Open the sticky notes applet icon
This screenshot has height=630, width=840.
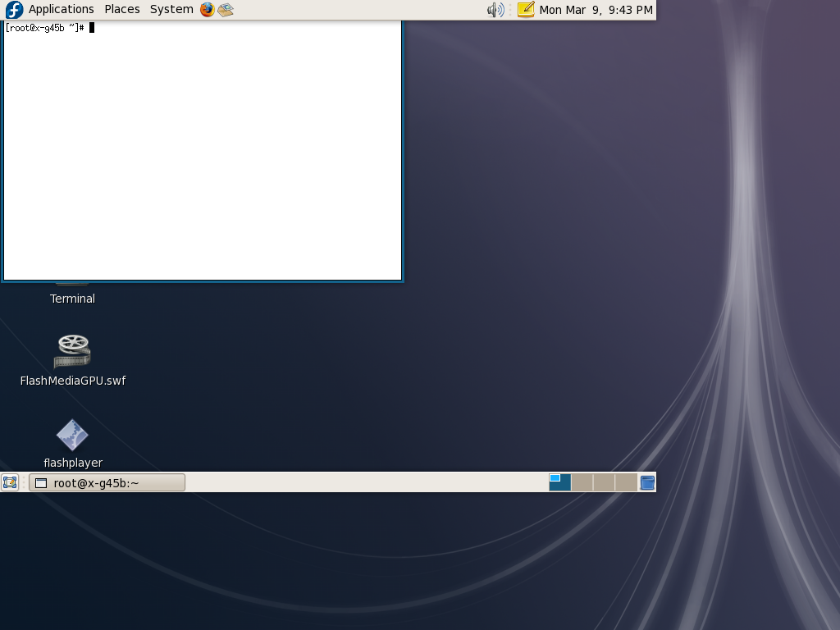coord(526,10)
